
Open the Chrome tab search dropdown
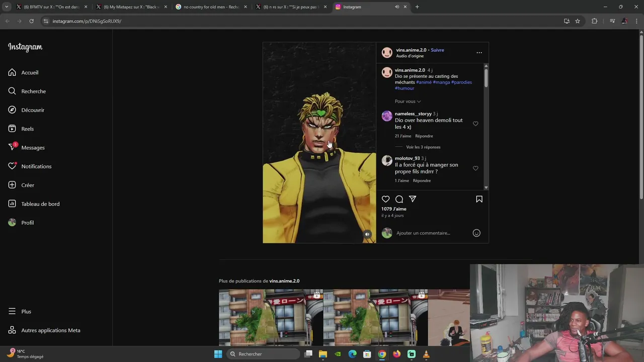pos(7,7)
